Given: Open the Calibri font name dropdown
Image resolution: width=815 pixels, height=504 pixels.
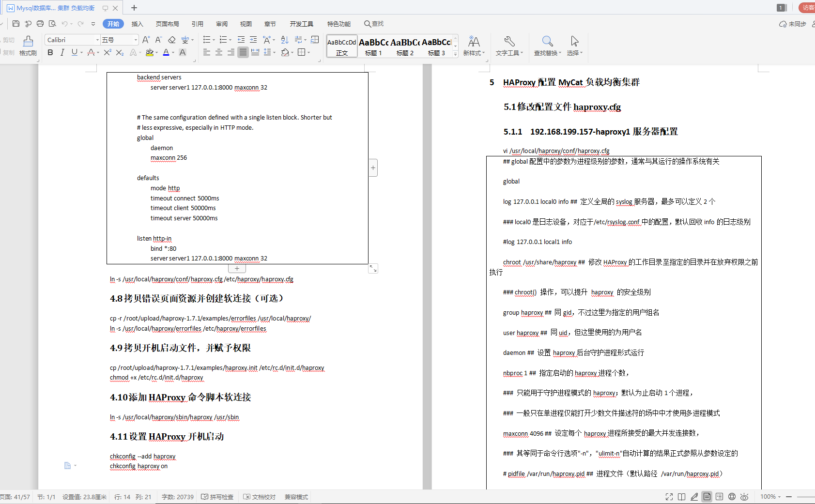Looking at the screenshot, I should [97, 39].
